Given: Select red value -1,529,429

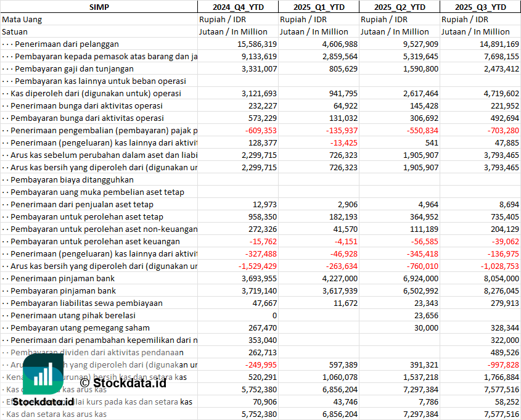Looking at the screenshot, I should (258, 266).
